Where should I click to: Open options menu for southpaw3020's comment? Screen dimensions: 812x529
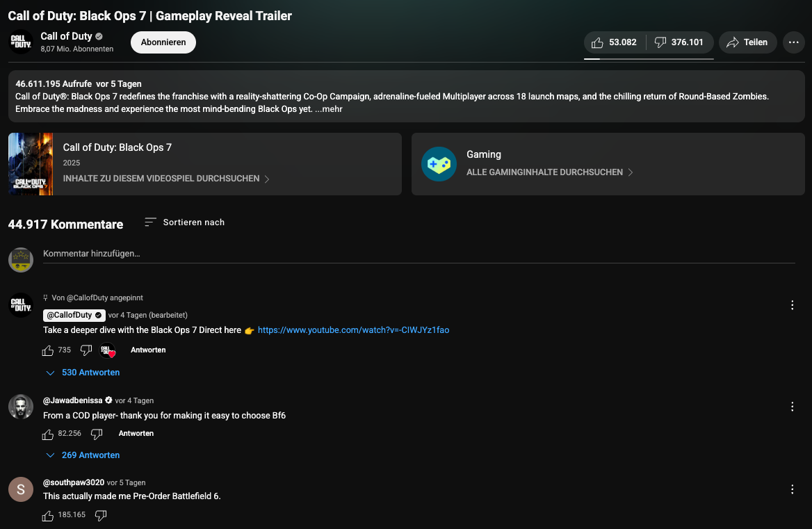pos(792,489)
